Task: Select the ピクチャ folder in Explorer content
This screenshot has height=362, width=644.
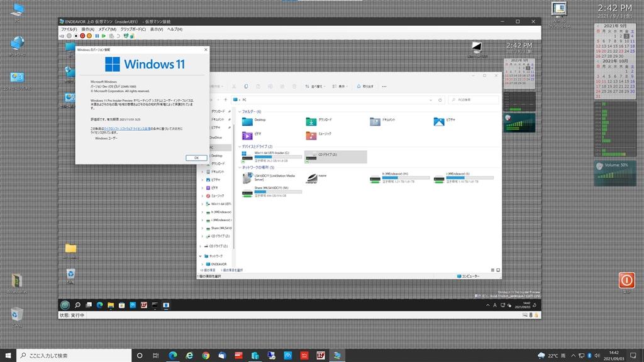Action: click(445, 121)
